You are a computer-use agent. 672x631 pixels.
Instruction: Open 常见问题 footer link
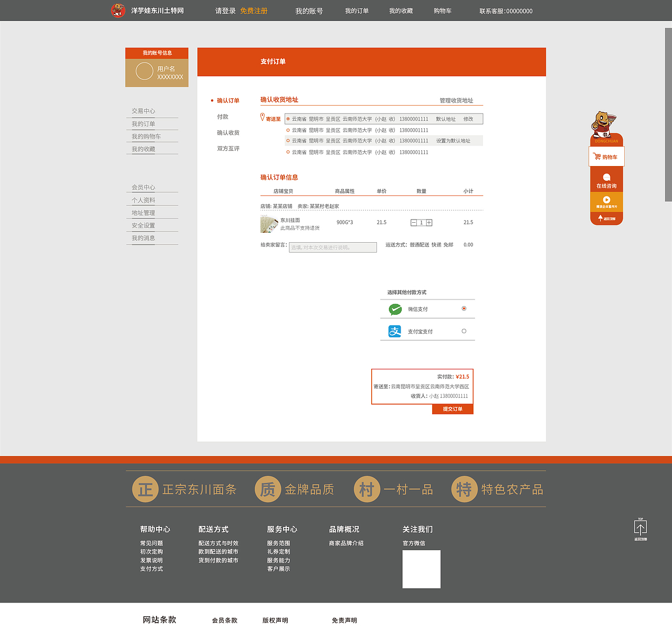tap(151, 543)
